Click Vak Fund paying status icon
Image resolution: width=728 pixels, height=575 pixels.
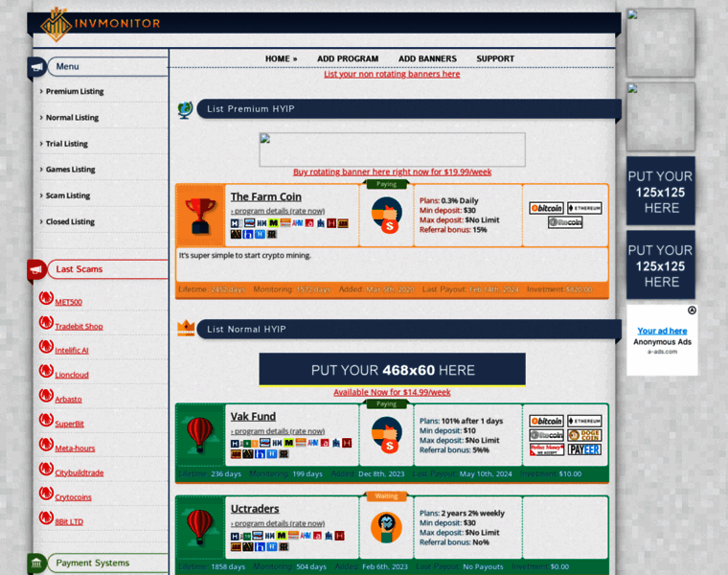pyautogui.click(x=386, y=435)
